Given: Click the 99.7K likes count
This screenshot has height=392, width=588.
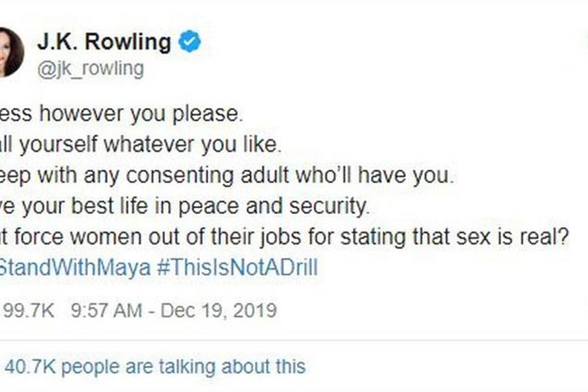Looking at the screenshot, I should point(28,310).
